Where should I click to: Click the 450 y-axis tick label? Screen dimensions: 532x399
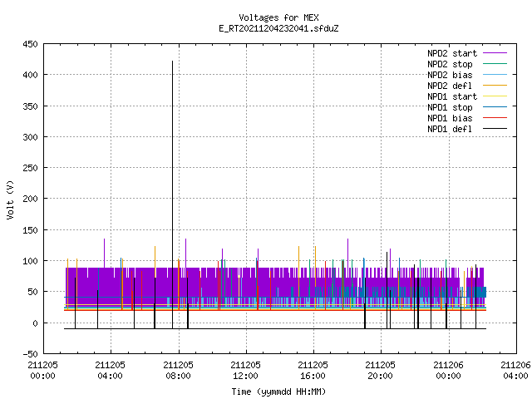[30, 44]
